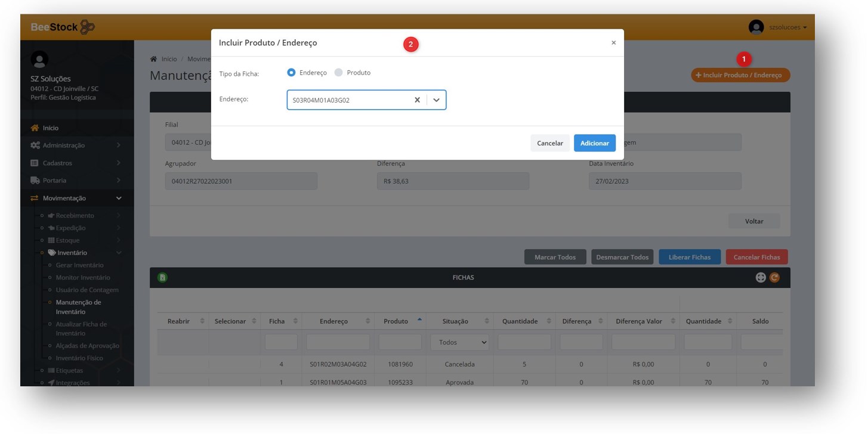This screenshot has height=434, width=868.
Task: Click the fullscreen icon in Fichas header
Action: 761,277
